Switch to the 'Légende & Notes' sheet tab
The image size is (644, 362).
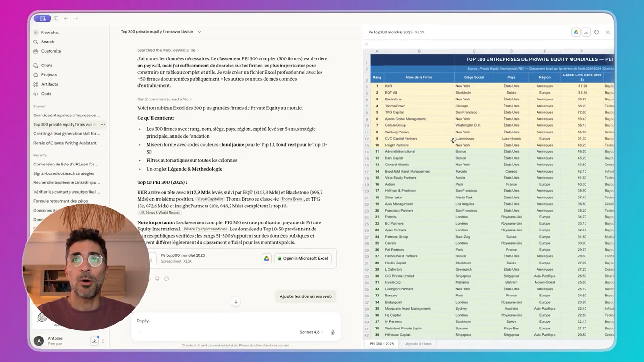pyautogui.click(x=418, y=344)
